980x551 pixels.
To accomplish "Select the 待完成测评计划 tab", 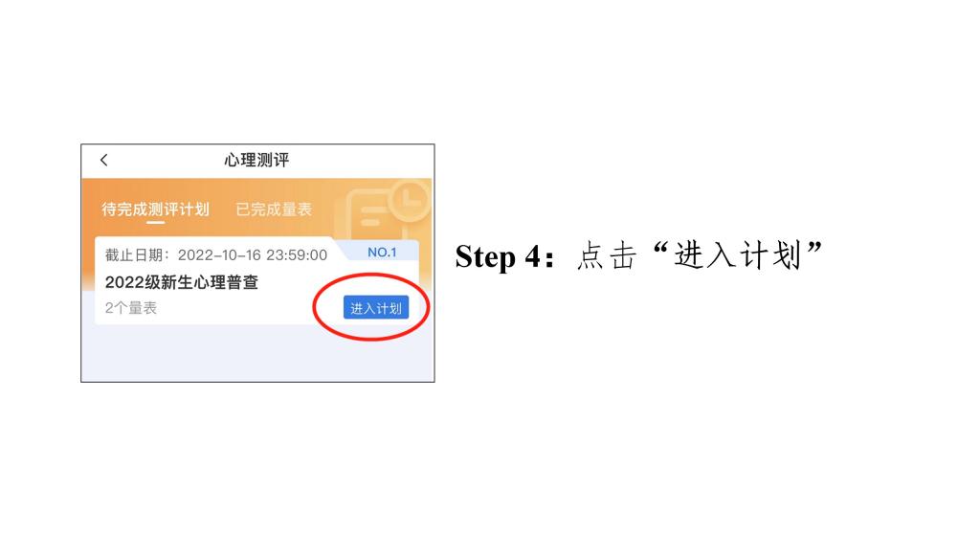I will click(156, 209).
